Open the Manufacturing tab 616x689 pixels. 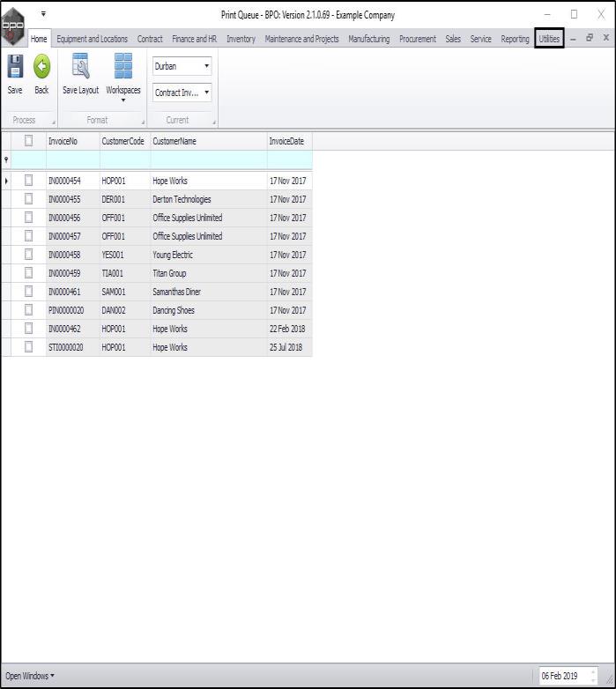(369, 39)
